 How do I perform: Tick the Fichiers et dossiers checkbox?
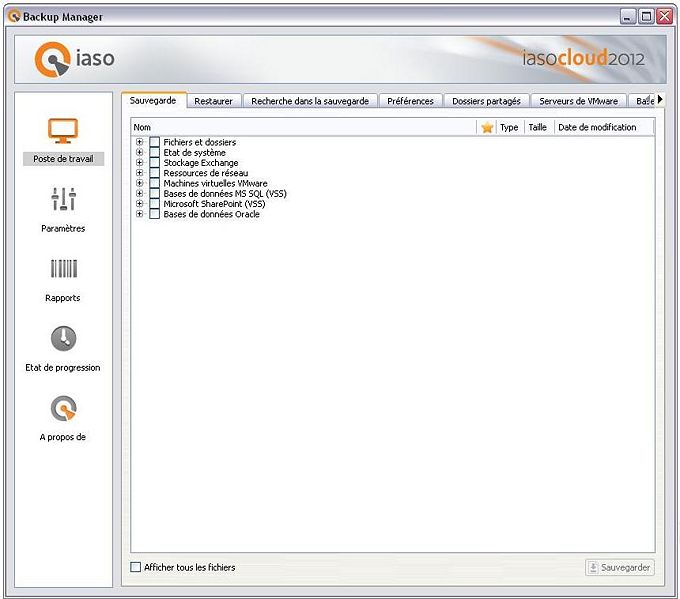154,142
